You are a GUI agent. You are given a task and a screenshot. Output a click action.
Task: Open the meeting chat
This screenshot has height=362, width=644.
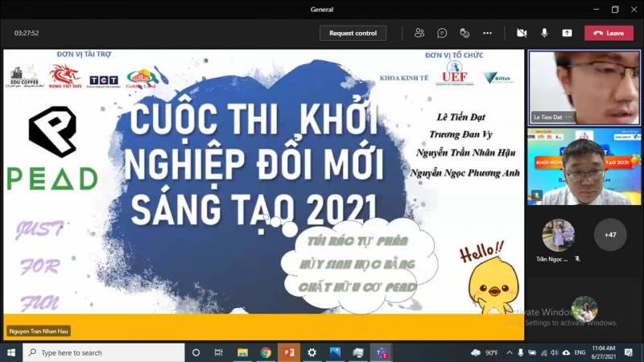point(442,33)
